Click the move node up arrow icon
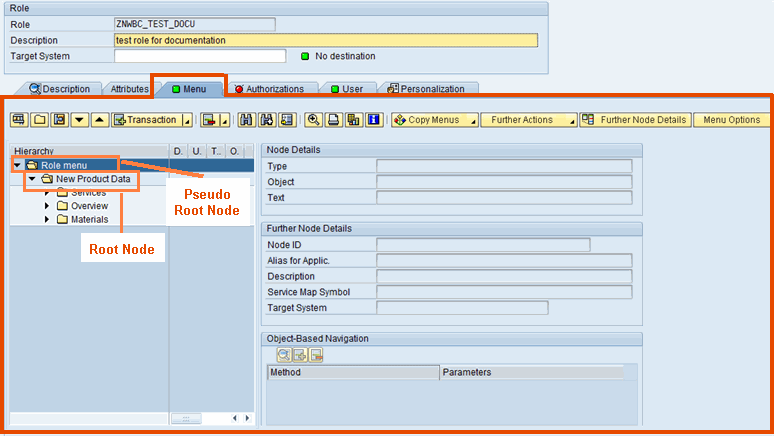The image size is (774, 436). pyautogui.click(x=99, y=120)
